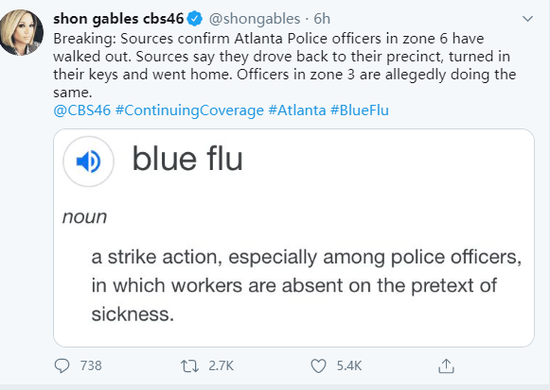The width and height of the screenshot is (550, 390).
Task: Play the blue flu pronunciation speaker icon
Action: 88,162
